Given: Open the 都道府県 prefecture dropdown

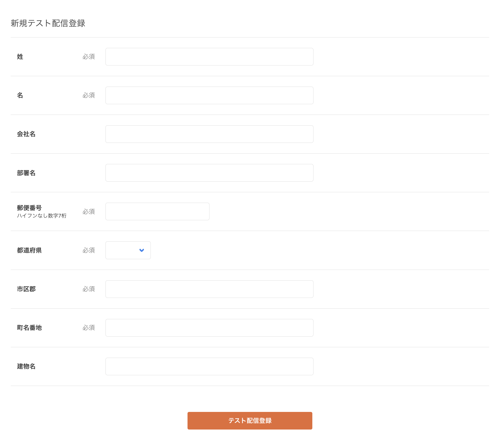Looking at the screenshot, I should tap(128, 250).
